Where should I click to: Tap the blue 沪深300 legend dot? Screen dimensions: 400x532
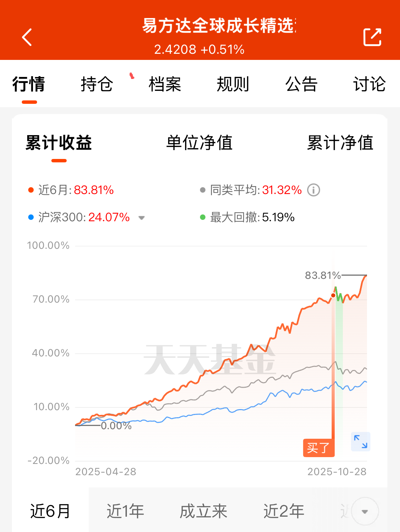31,217
